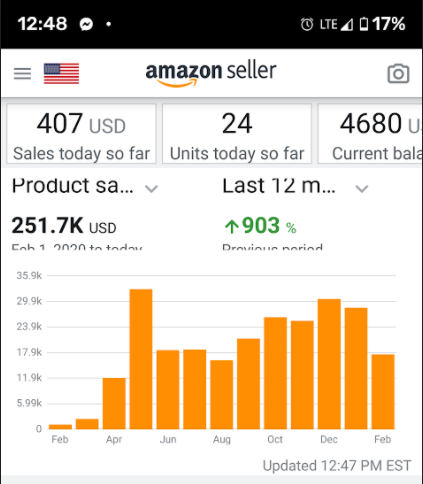The height and width of the screenshot is (484, 423).
Task: Open the hamburger navigation menu
Action: [22, 73]
